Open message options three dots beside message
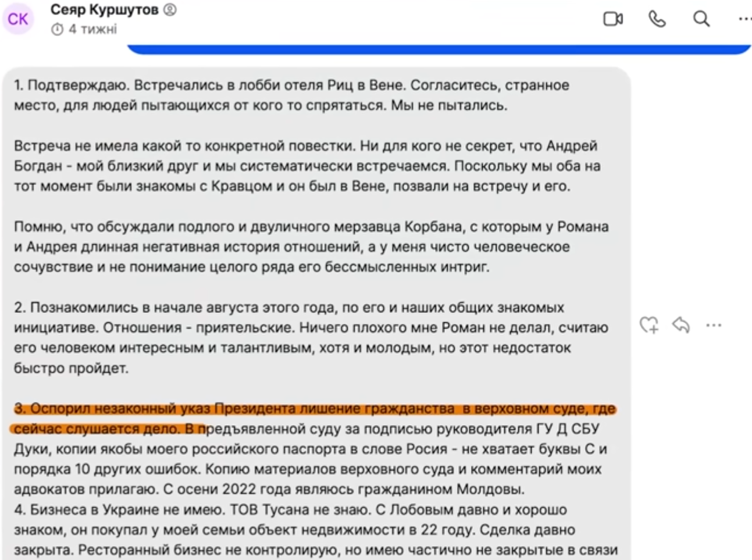The image size is (752, 560). [714, 325]
